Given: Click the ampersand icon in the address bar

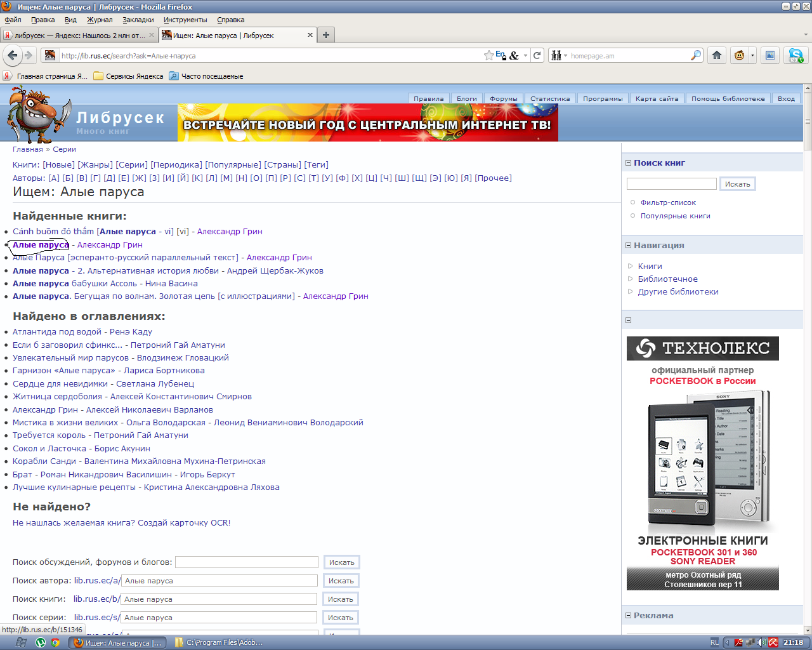Looking at the screenshot, I should click(514, 55).
